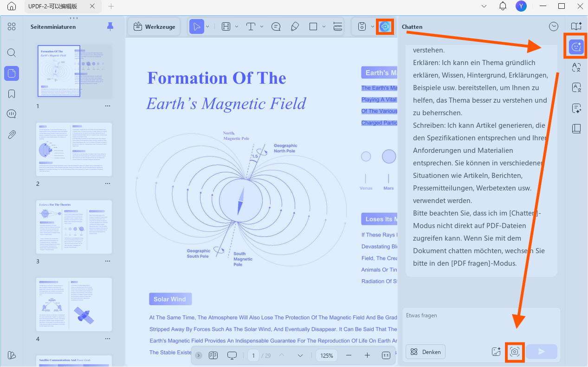Open the thumbnails grid view icon in left sidebar
This screenshot has width=588, height=367.
12,26
